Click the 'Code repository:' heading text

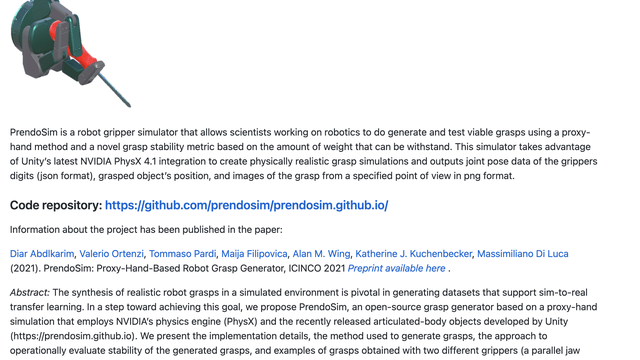coord(56,205)
